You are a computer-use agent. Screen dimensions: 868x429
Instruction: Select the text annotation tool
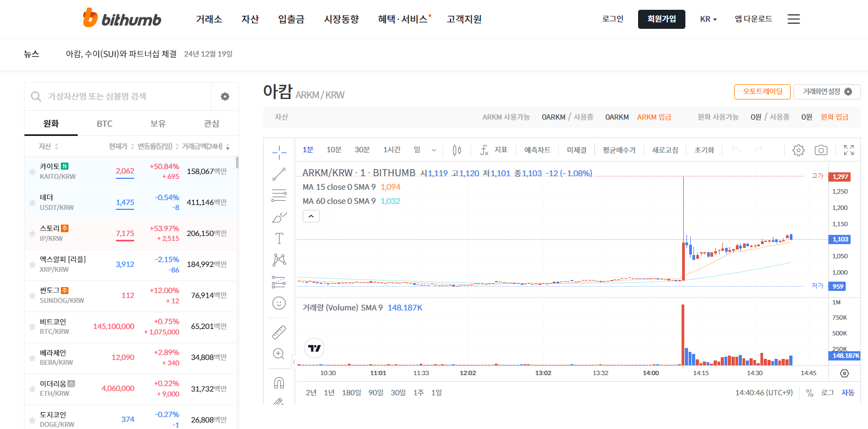(279, 238)
